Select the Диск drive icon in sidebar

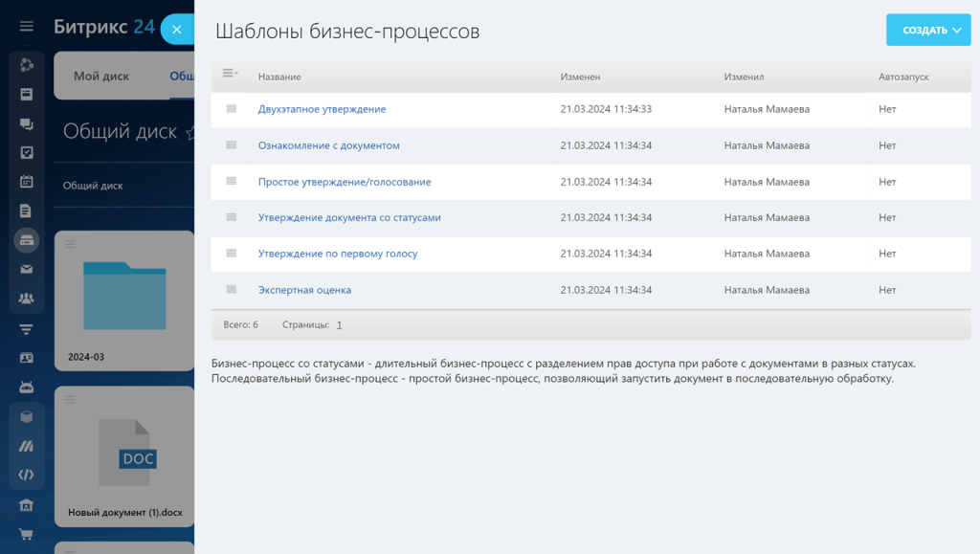pos(26,240)
